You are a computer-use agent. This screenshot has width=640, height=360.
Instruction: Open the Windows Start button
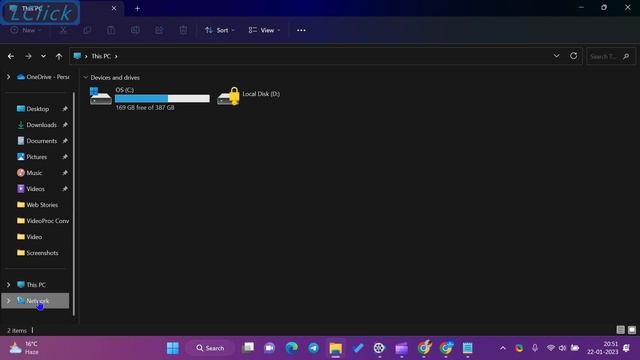click(173, 348)
